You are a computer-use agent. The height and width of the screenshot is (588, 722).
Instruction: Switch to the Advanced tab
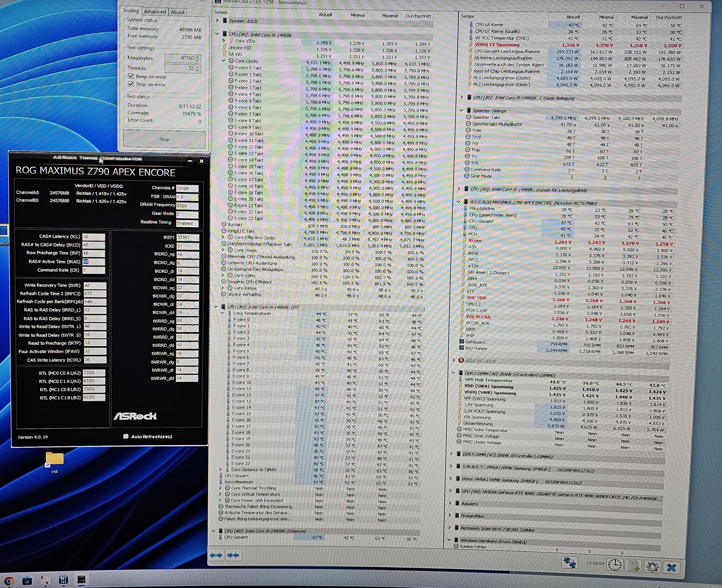click(154, 12)
